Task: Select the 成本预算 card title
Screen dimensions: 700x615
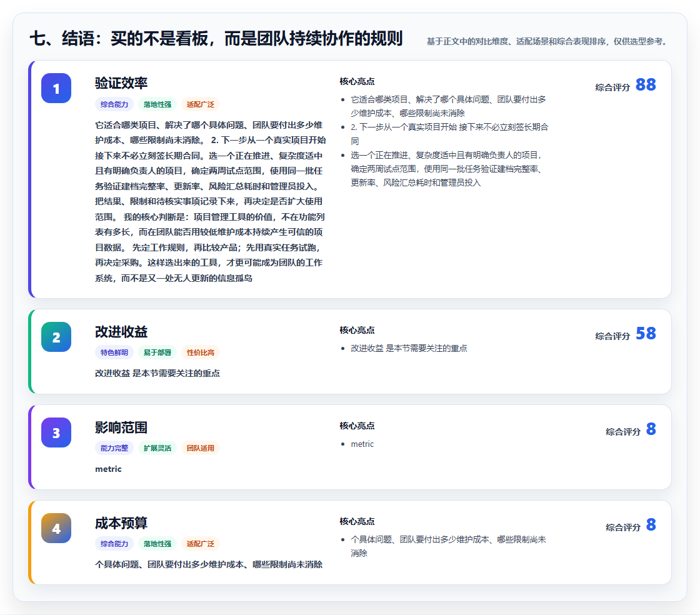Action: pyautogui.click(x=121, y=523)
